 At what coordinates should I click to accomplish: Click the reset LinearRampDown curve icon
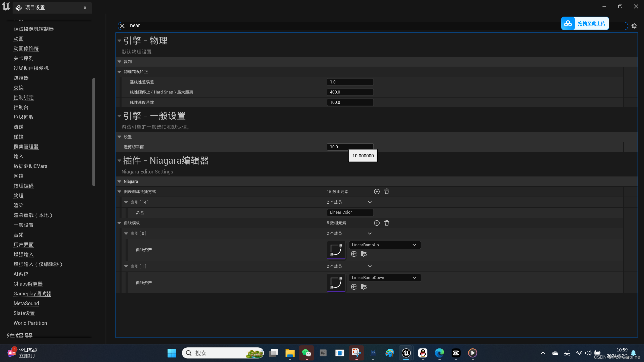pos(354,286)
